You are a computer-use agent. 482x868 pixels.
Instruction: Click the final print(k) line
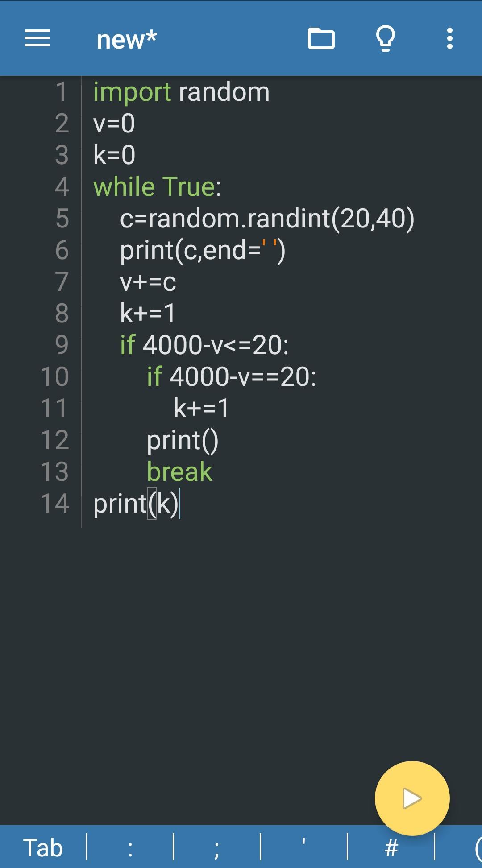click(136, 504)
